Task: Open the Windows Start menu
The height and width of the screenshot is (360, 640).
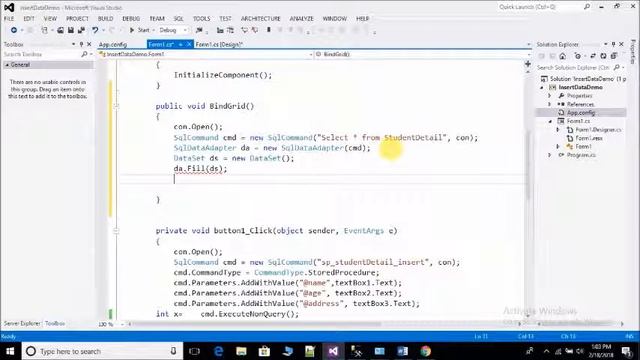Action: 10,351
